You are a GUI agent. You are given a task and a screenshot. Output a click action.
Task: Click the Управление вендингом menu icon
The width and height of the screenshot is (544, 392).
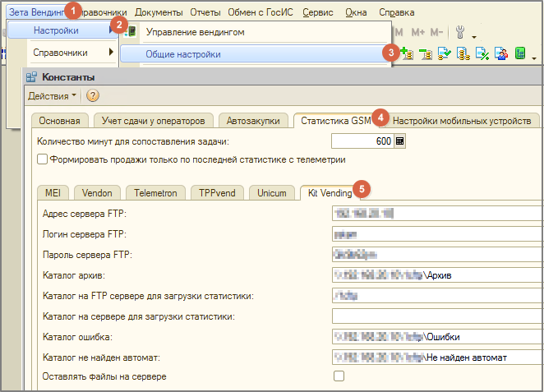click(131, 31)
